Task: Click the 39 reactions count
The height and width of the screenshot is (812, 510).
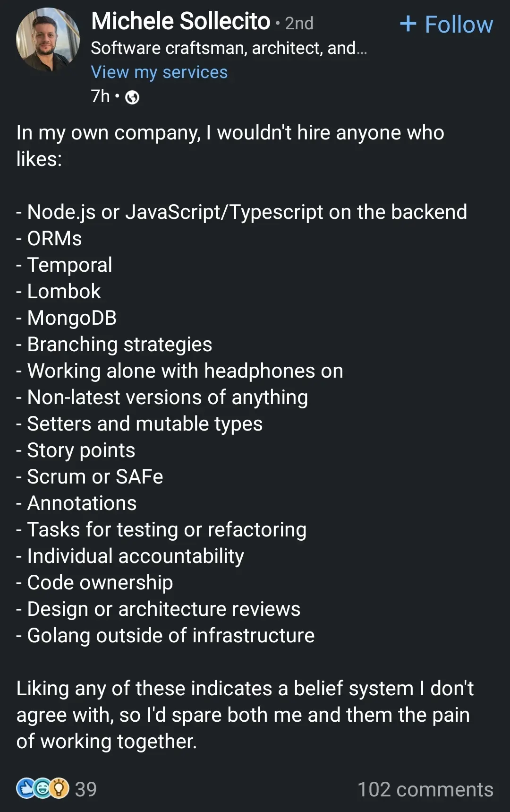Action: tap(86, 789)
